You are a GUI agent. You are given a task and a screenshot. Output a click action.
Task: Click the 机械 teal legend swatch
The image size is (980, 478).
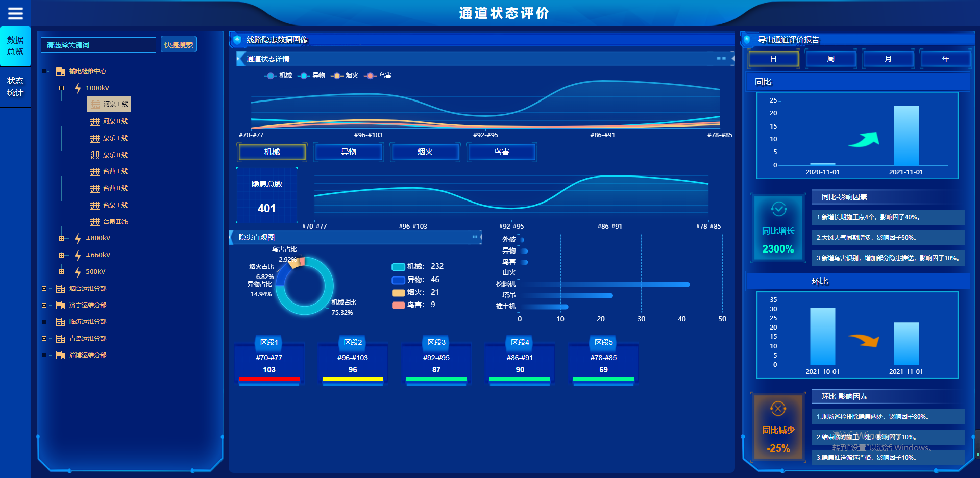click(398, 267)
